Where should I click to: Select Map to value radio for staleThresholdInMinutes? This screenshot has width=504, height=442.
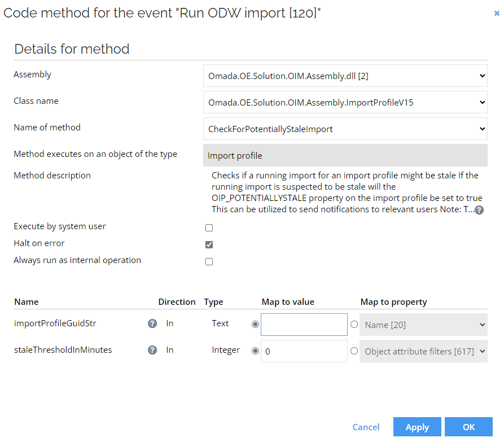[x=255, y=351]
